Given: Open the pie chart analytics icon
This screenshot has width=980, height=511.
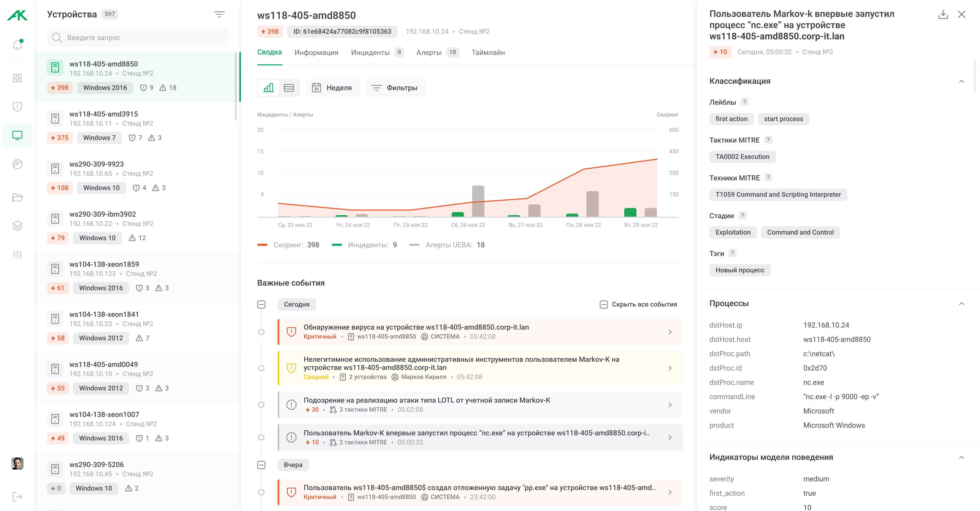Looking at the screenshot, I should 18,164.
